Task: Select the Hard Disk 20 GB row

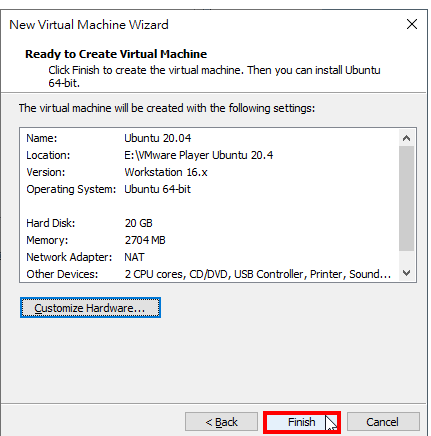Action: point(209,223)
